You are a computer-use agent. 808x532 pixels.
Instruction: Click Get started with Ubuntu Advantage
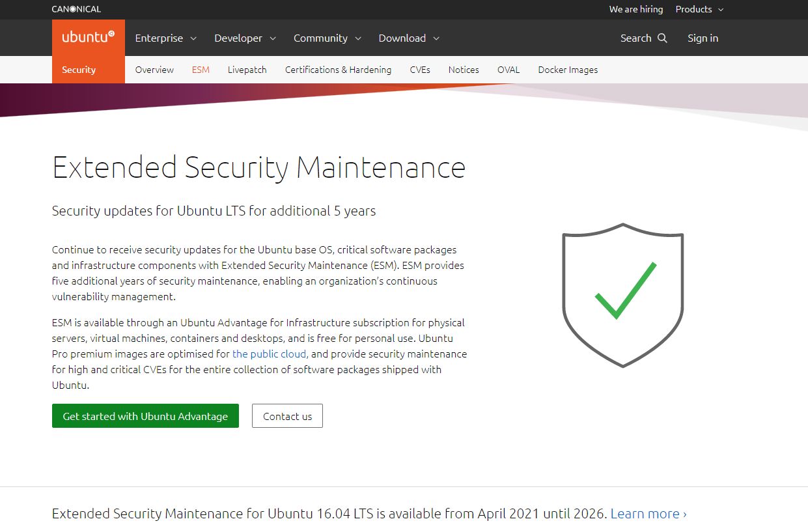coord(145,416)
